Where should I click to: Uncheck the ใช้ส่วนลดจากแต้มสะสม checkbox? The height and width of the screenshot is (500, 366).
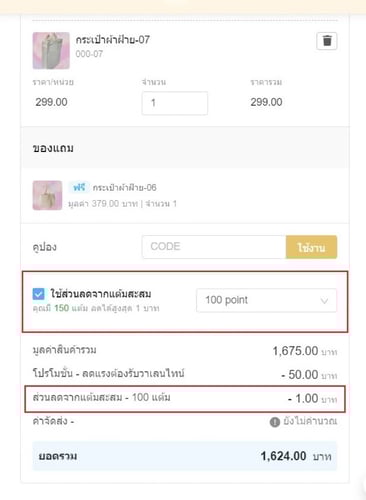[39, 294]
